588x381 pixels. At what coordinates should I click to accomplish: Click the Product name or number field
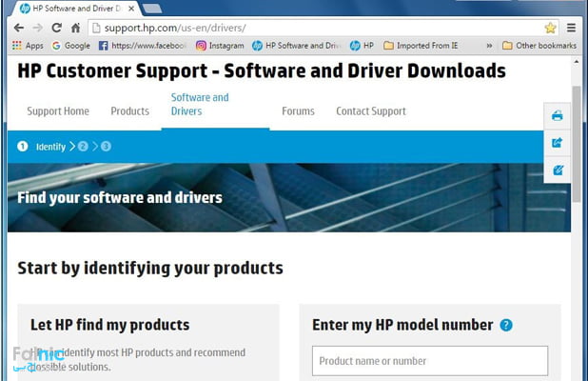pos(430,361)
